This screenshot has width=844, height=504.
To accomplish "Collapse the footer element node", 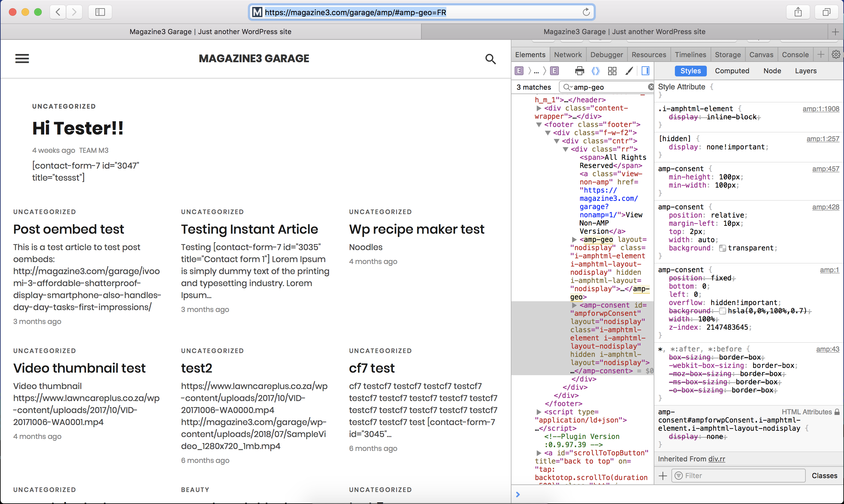I will click(539, 125).
